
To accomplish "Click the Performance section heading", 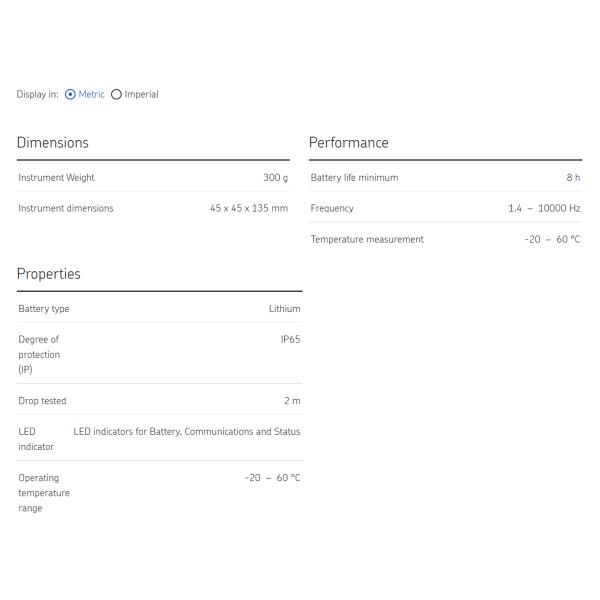I will tap(348, 143).
